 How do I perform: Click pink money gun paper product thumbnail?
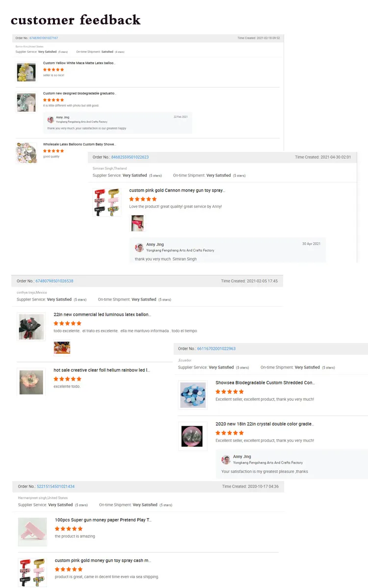click(32, 532)
